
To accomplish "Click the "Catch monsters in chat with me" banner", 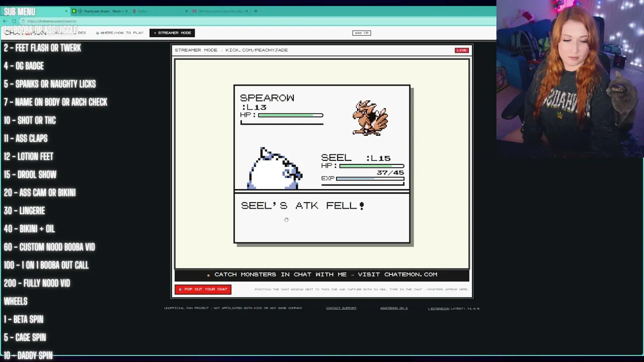I will click(322, 275).
